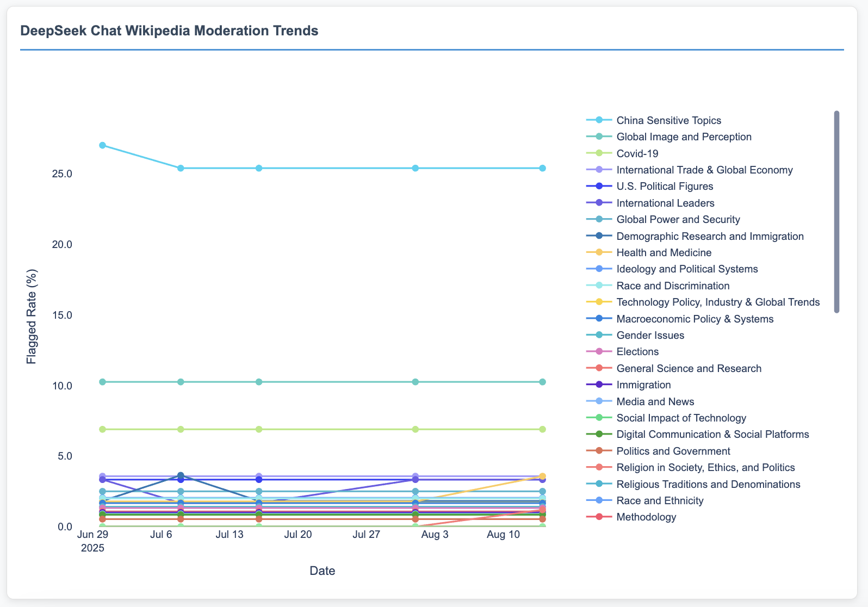
Task: Click the Jul 27 x-axis tick label
Action: (367, 535)
